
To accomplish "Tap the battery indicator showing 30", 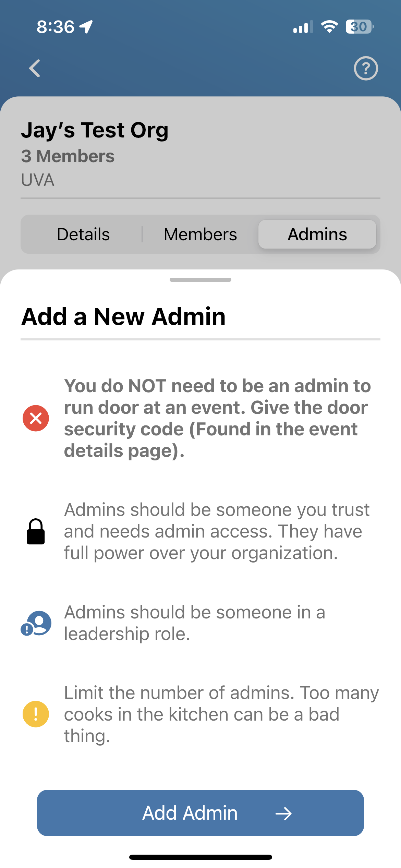I will 360,27.
